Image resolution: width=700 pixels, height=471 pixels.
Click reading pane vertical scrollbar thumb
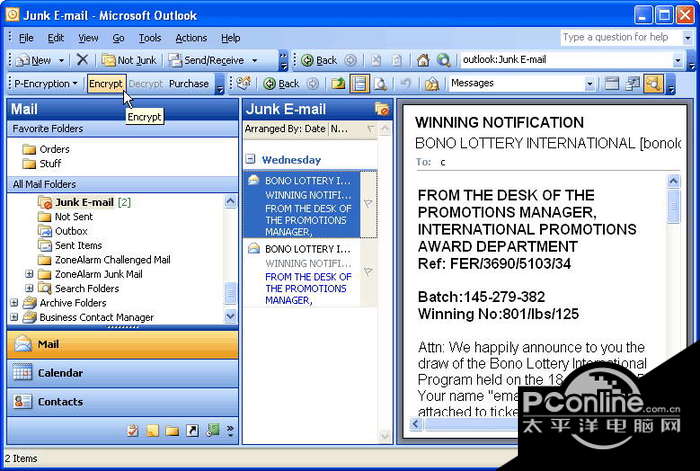coord(673,206)
